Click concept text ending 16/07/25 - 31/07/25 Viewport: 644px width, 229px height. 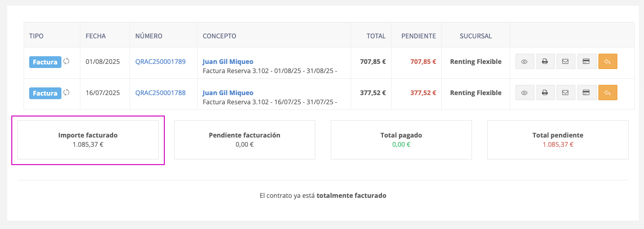click(x=270, y=102)
